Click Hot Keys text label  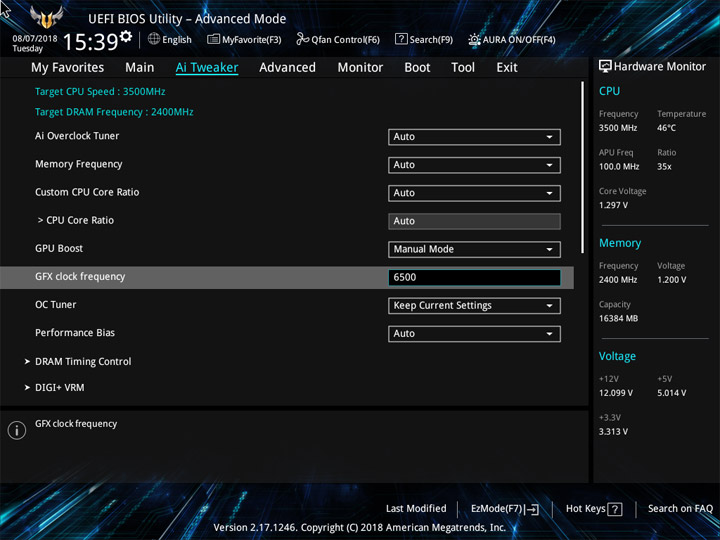[x=585, y=508]
